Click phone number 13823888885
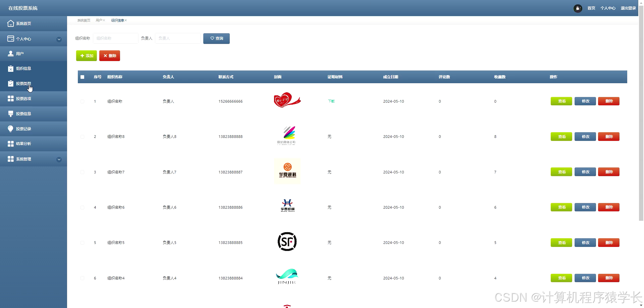644x308 pixels. 230,243
